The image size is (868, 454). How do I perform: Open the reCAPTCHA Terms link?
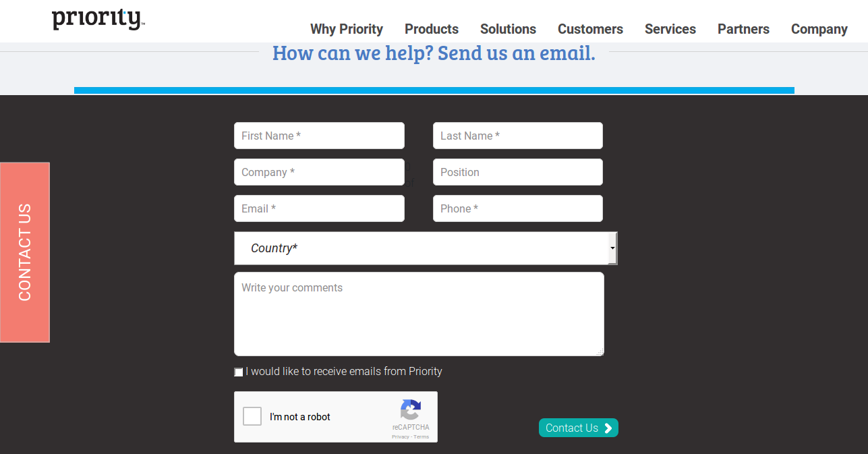click(422, 436)
